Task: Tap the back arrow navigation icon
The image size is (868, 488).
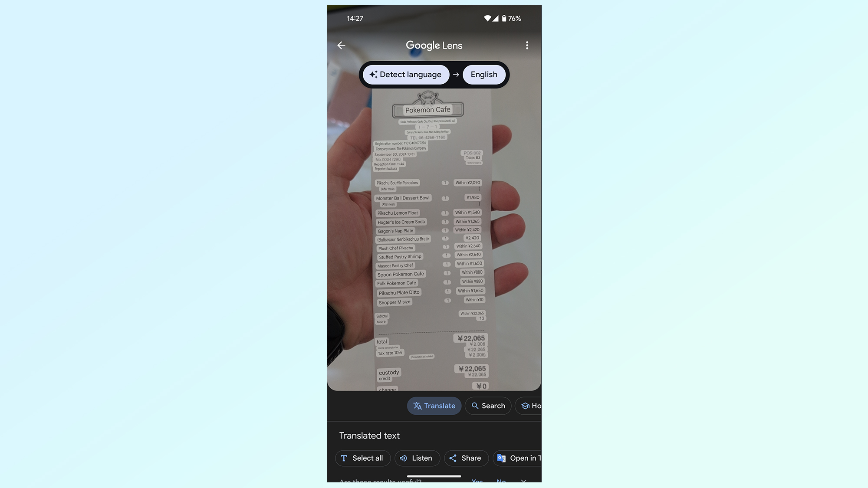Action: (x=342, y=45)
